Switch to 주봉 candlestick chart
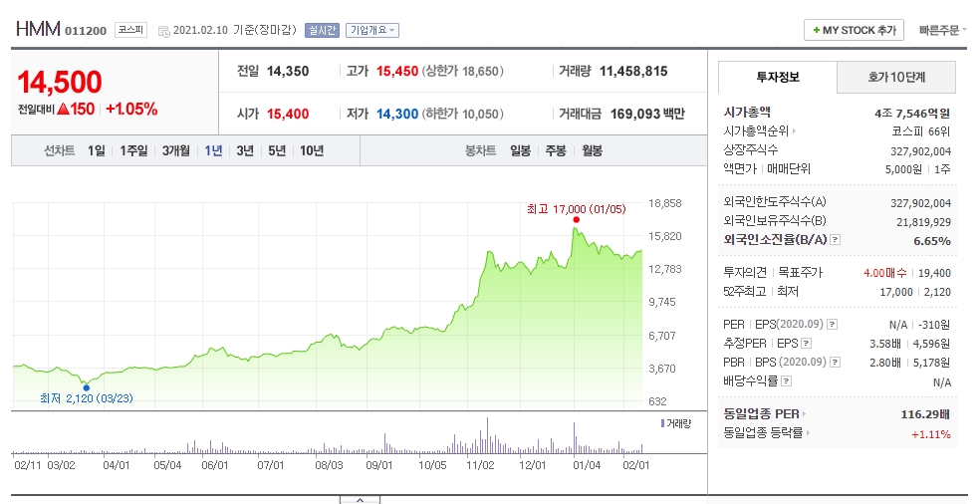Viewport: 980px width, 504px height. tap(556, 150)
